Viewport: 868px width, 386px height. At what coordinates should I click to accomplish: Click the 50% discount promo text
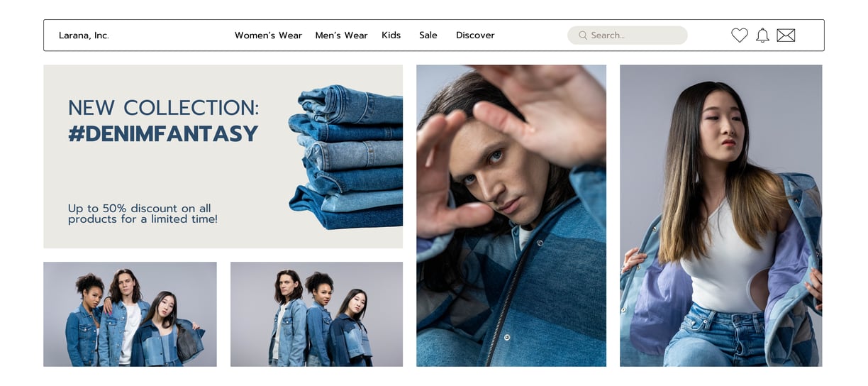coord(143,214)
